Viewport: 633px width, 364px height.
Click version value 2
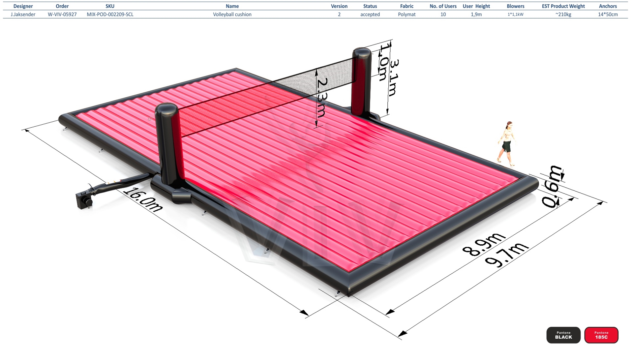click(339, 14)
